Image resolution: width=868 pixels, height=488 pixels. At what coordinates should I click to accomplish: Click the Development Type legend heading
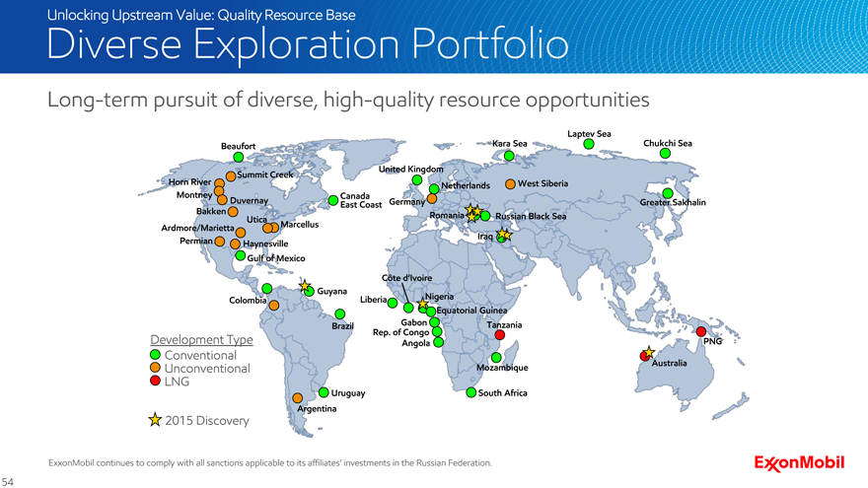click(201, 340)
